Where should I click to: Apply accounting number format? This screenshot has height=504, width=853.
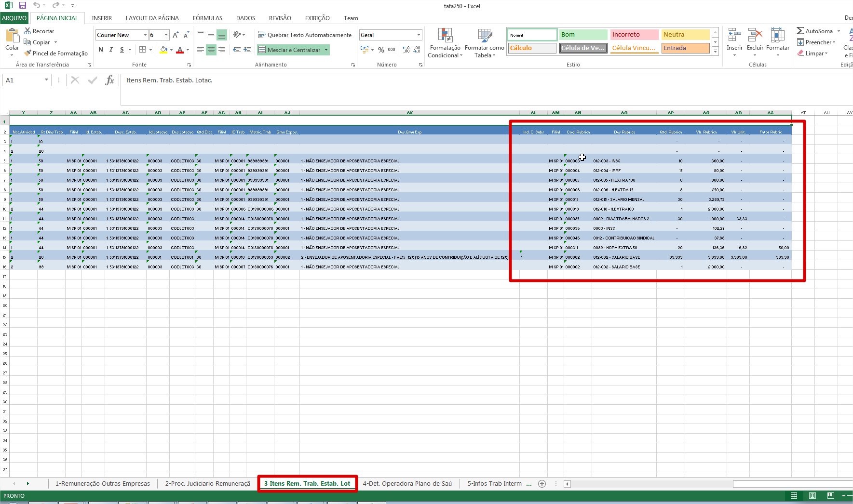(x=365, y=50)
